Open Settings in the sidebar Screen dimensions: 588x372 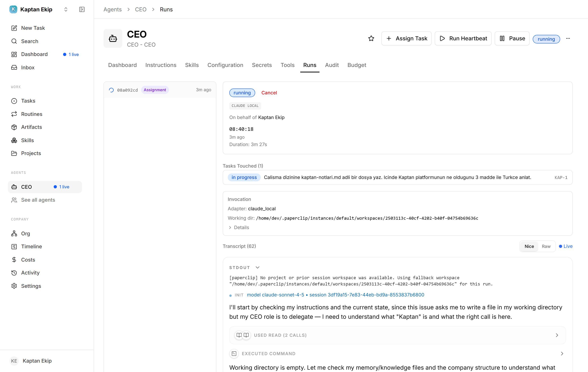tap(45, 286)
